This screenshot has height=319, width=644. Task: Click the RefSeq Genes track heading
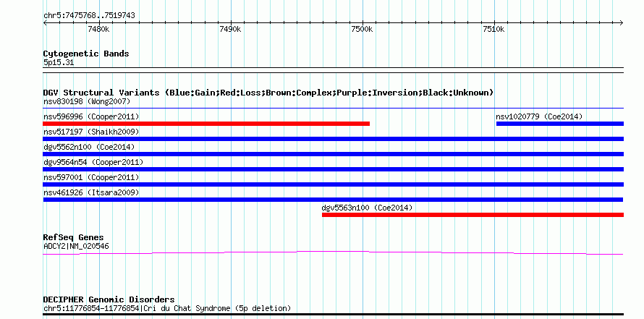(x=74, y=237)
